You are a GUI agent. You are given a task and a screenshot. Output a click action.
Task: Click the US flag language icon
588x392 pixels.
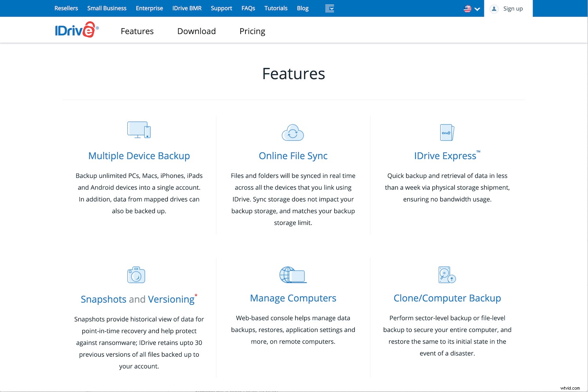click(x=467, y=8)
